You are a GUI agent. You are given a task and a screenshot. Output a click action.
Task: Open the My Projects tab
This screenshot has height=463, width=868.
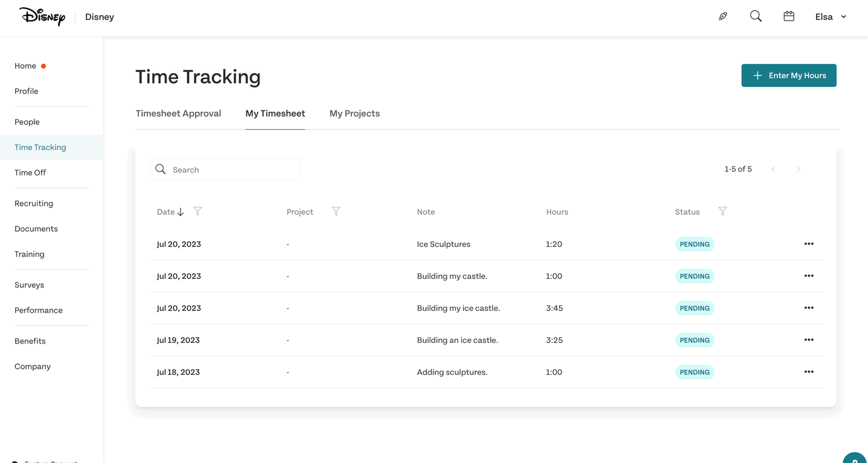click(x=354, y=113)
